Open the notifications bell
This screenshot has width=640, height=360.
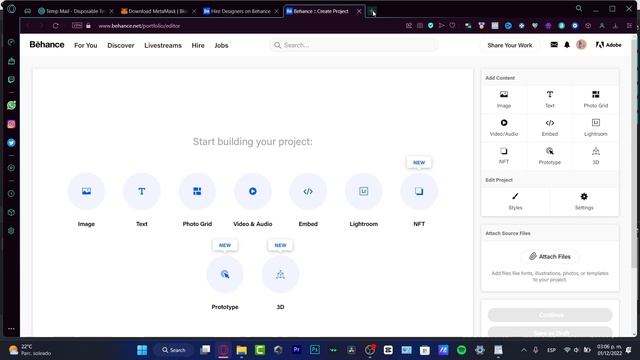pos(567,45)
